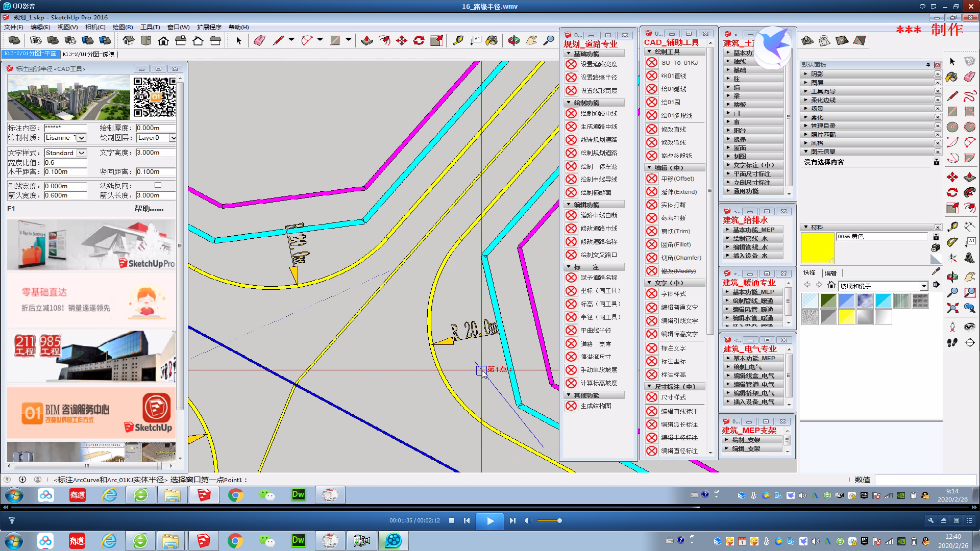980x551 pixels.
Task: Switch to the K13-2/01分图-透视 scene tab
Action: click(88, 54)
